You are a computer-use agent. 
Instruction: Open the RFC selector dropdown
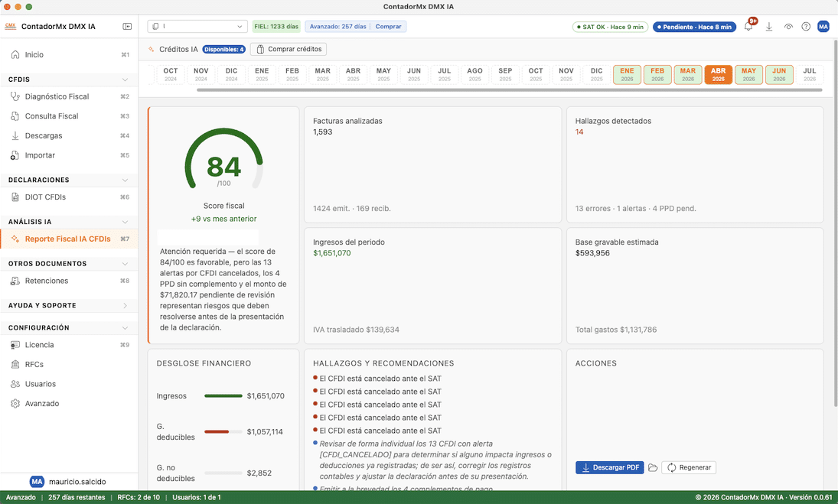[x=197, y=26]
